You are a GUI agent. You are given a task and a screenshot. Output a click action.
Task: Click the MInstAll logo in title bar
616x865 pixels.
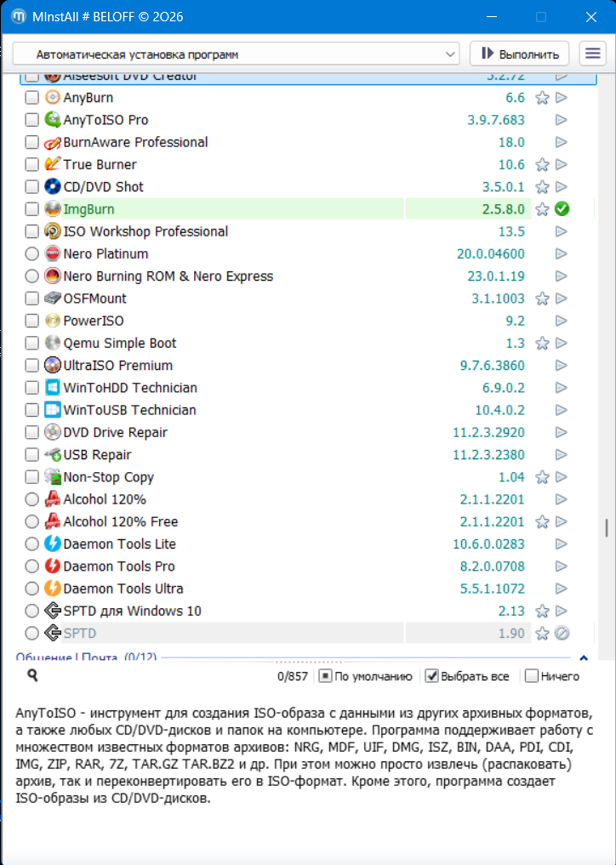[x=18, y=16]
